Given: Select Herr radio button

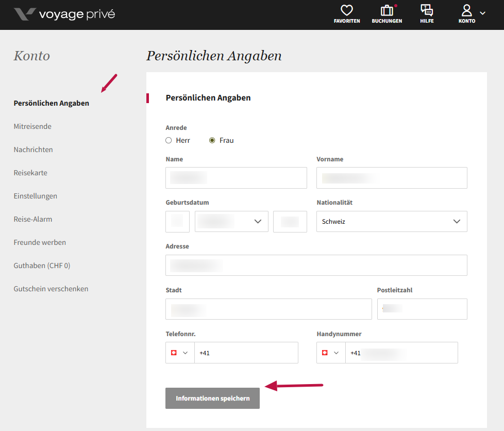Looking at the screenshot, I should (x=169, y=140).
